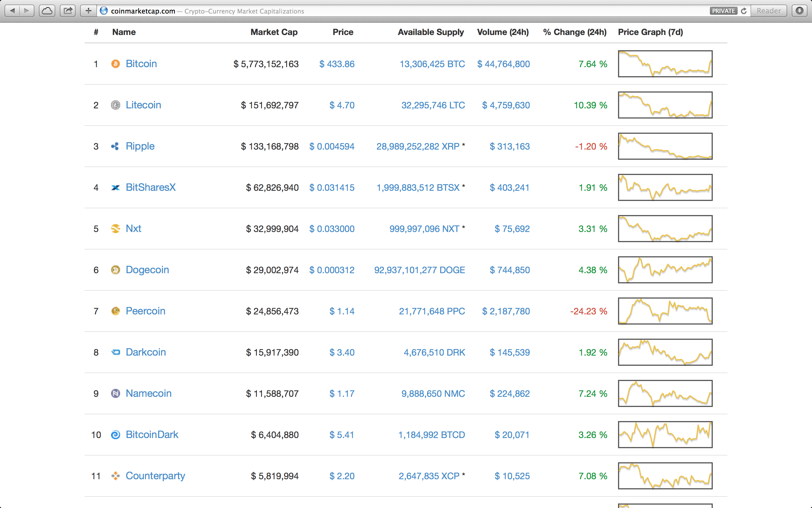The width and height of the screenshot is (812, 508).
Task: Open Ripple 7d price graph
Action: 665,146
